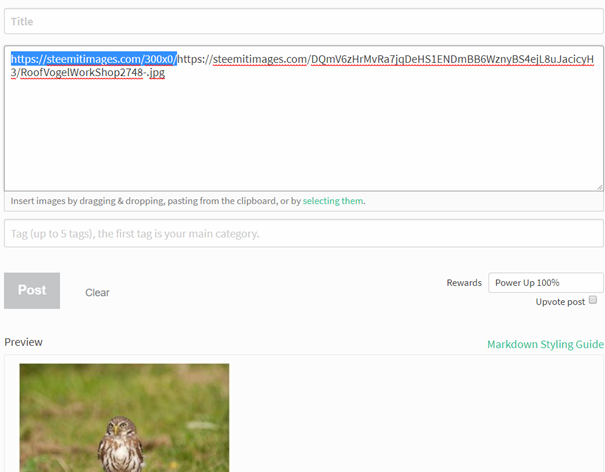605x472 pixels.
Task: Enable the Upvote post checkbox
Action: click(593, 300)
